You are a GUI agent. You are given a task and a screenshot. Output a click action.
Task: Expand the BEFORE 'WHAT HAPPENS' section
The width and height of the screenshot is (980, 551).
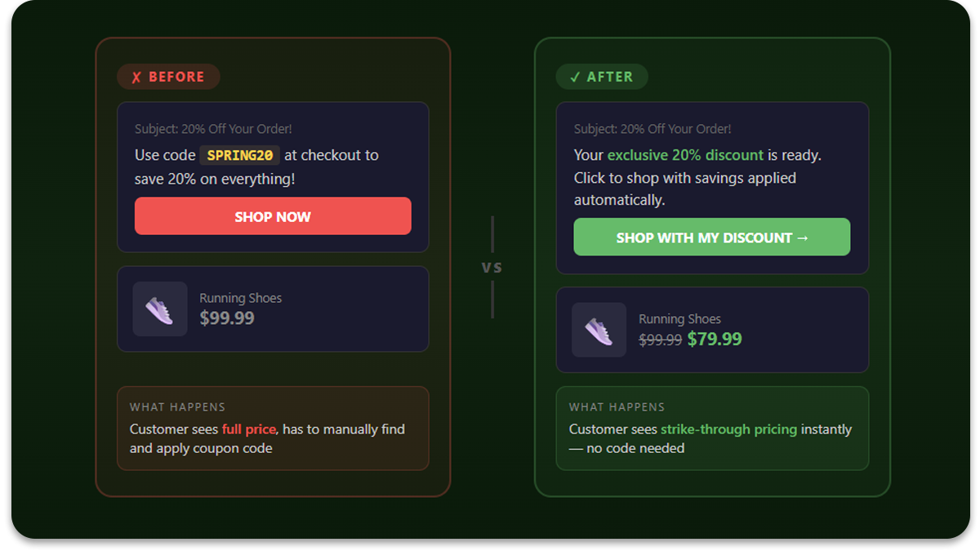273,429
